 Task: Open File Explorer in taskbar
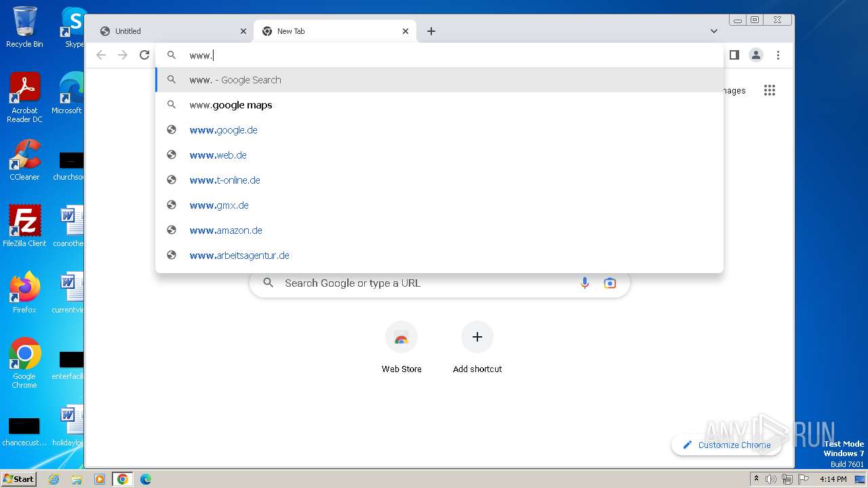77,479
